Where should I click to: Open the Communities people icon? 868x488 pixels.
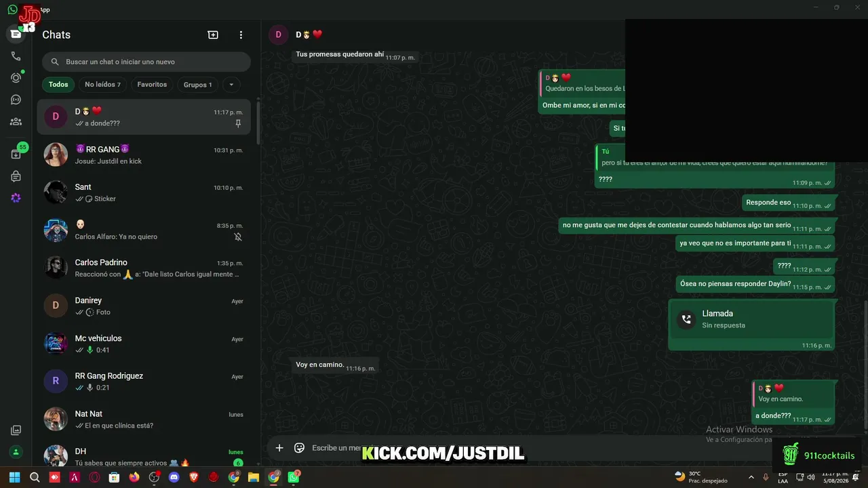tap(16, 122)
